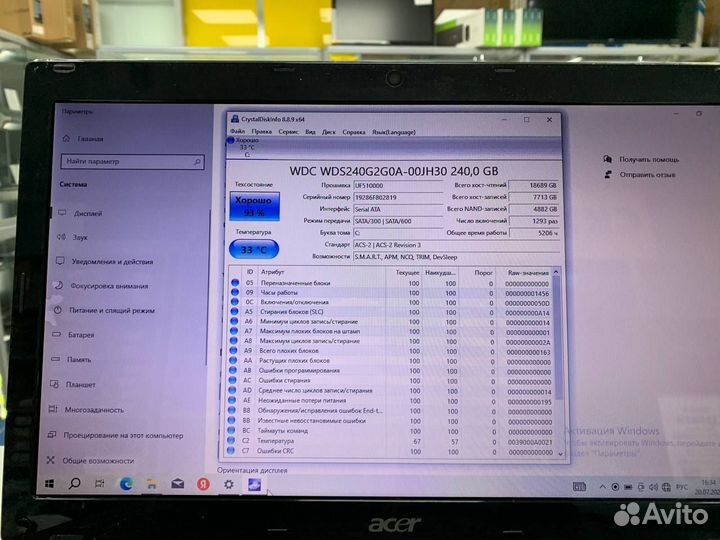The height and width of the screenshot is (540, 720).
Task: Open Звук in Settings sidebar
Action: pos(73,237)
